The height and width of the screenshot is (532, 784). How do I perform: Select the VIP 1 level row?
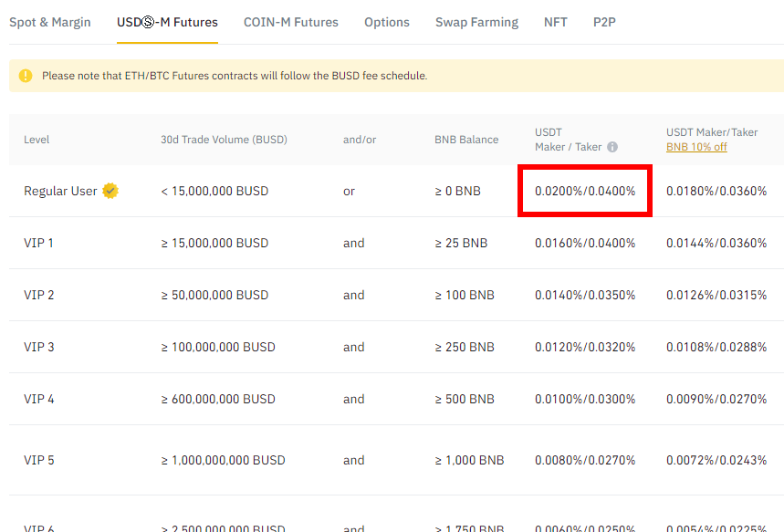(x=396, y=243)
